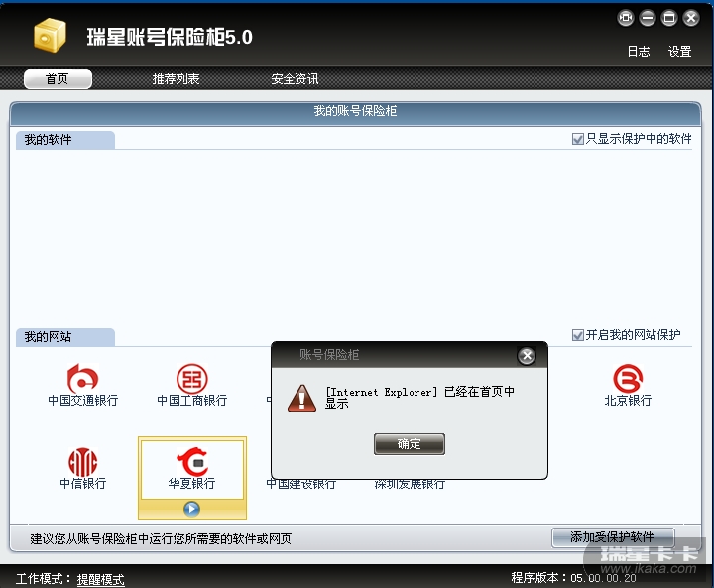Click the 程序版本 05.00.00.20 text

click(x=574, y=578)
